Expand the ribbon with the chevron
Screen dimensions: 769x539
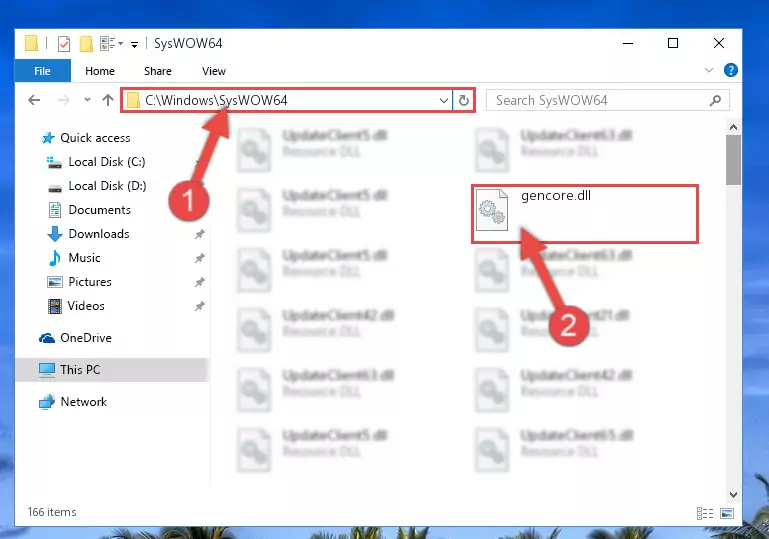point(709,70)
